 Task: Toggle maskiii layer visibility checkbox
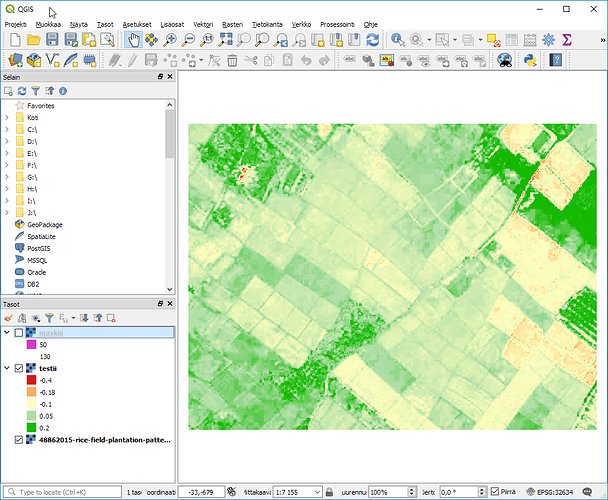19,333
